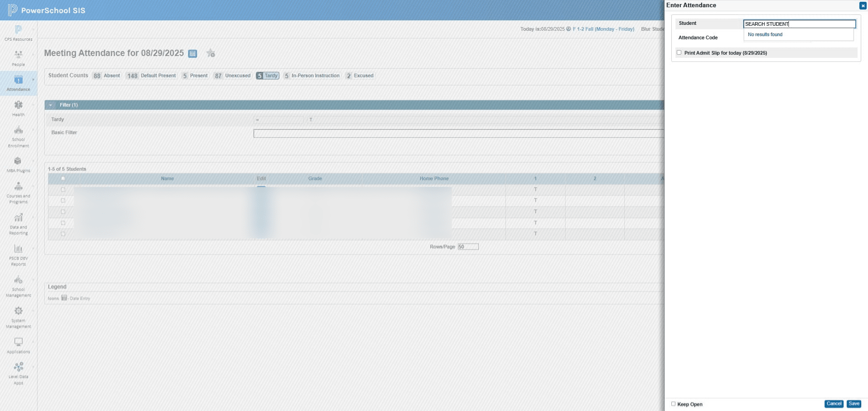Viewport: 868px width, 411px height.
Task: Open System Management gear icon
Action: (19, 311)
